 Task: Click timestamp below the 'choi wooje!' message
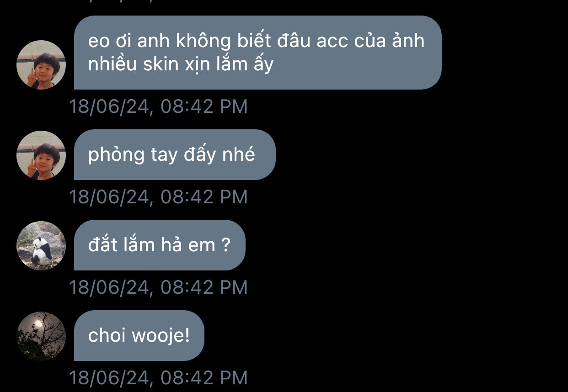[158, 378]
